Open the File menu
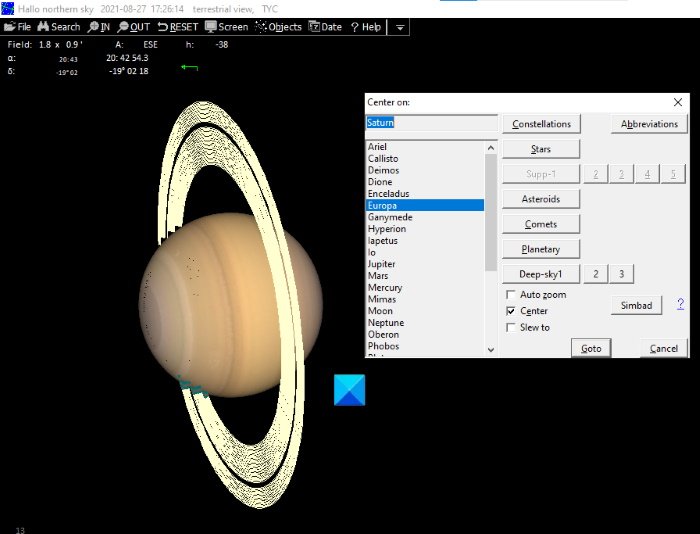700x534 pixels. (x=18, y=27)
